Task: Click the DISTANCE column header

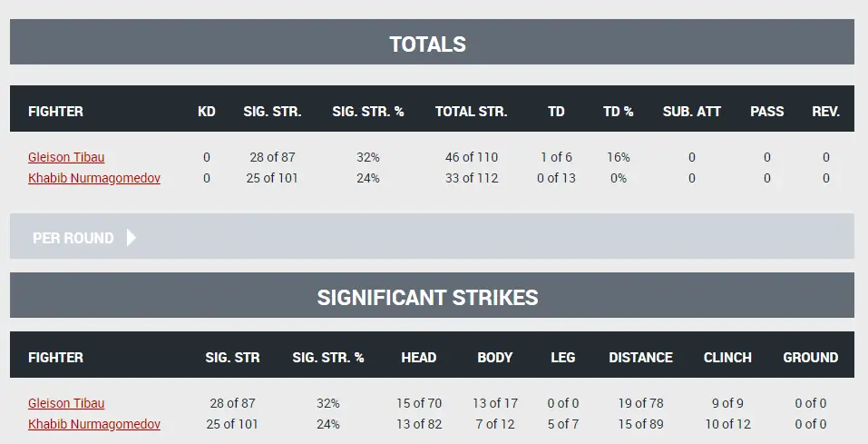Action: point(641,358)
